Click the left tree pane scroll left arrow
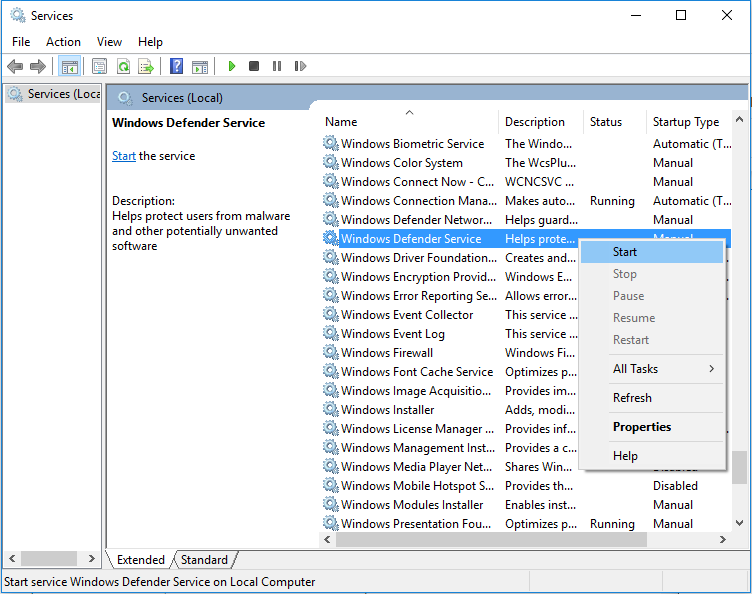The height and width of the screenshot is (594, 752). 12,558
